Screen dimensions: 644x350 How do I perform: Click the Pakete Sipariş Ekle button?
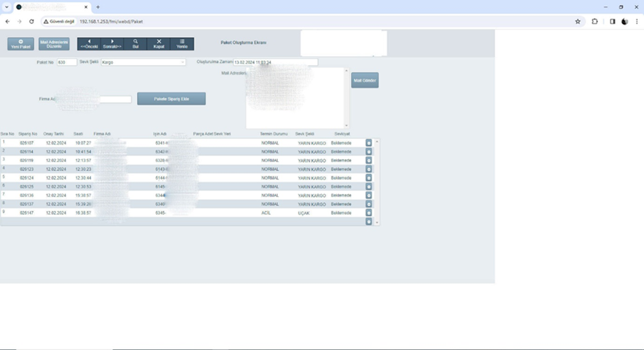click(x=171, y=99)
